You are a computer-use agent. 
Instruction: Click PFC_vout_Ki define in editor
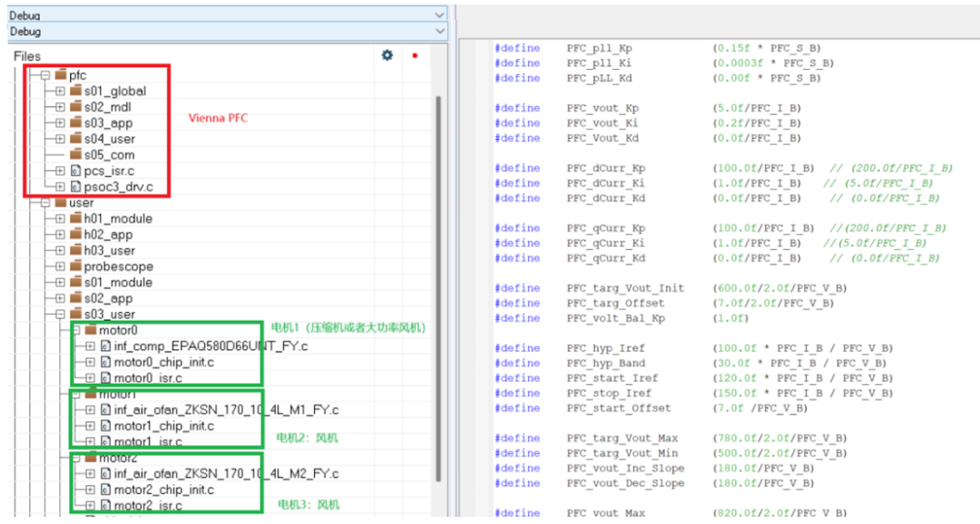point(603,123)
